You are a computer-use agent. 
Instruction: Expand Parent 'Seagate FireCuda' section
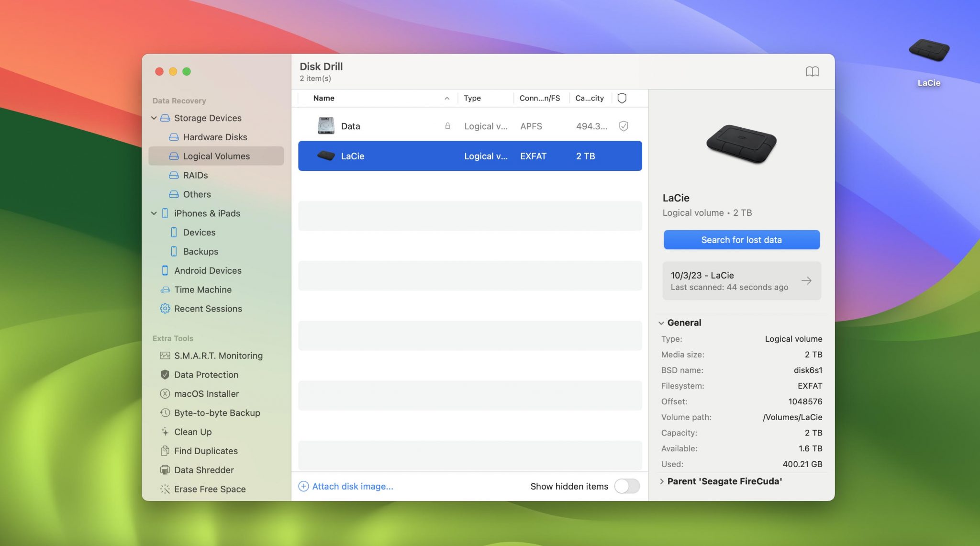[662, 481]
